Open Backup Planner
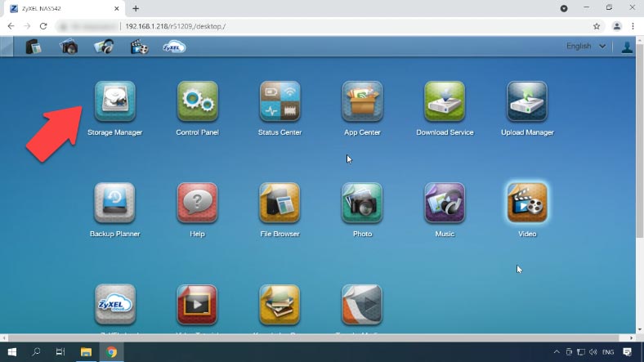The height and width of the screenshot is (362, 644). click(x=115, y=203)
